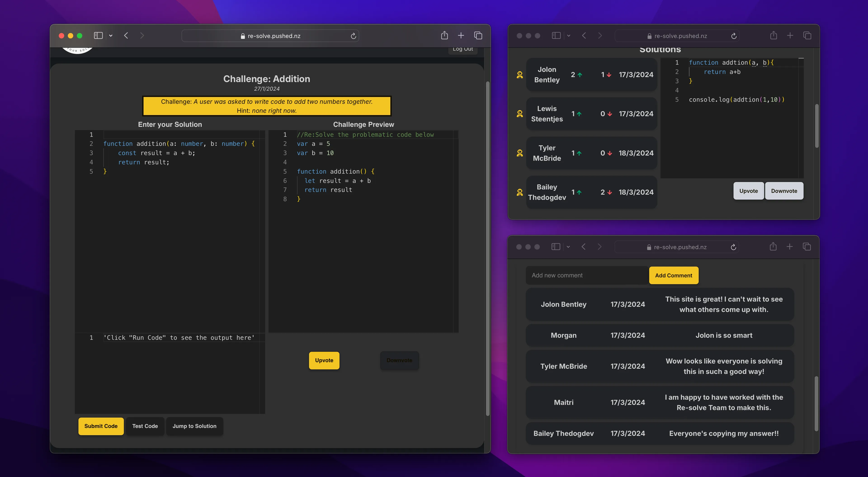Select Tyler McBride's solution row
868x477 pixels.
(591, 153)
